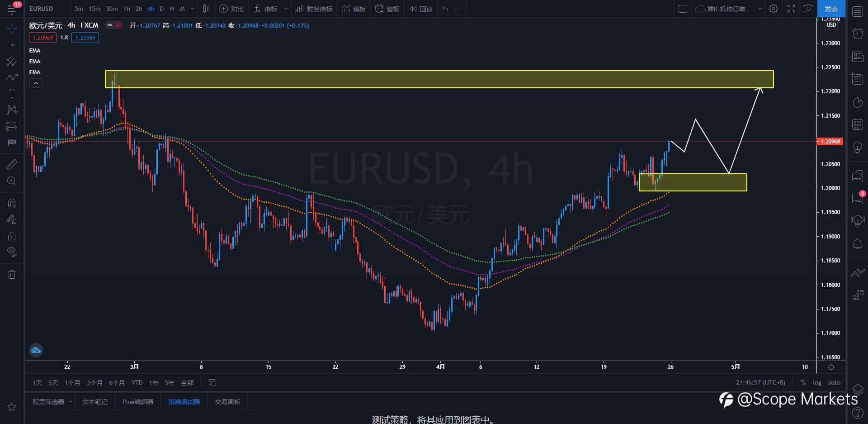Open the EURUSD symbol search
This screenshot has width=868, height=424.
tap(41, 9)
